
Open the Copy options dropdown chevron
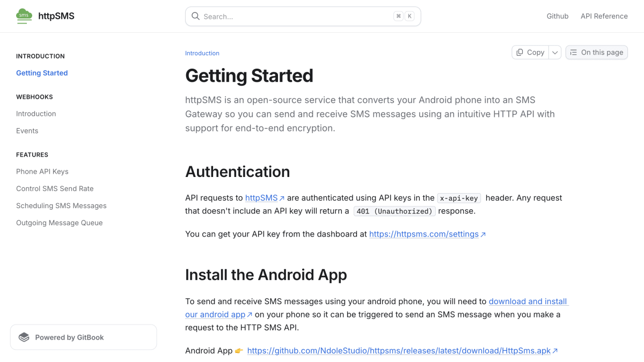[x=555, y=52]
